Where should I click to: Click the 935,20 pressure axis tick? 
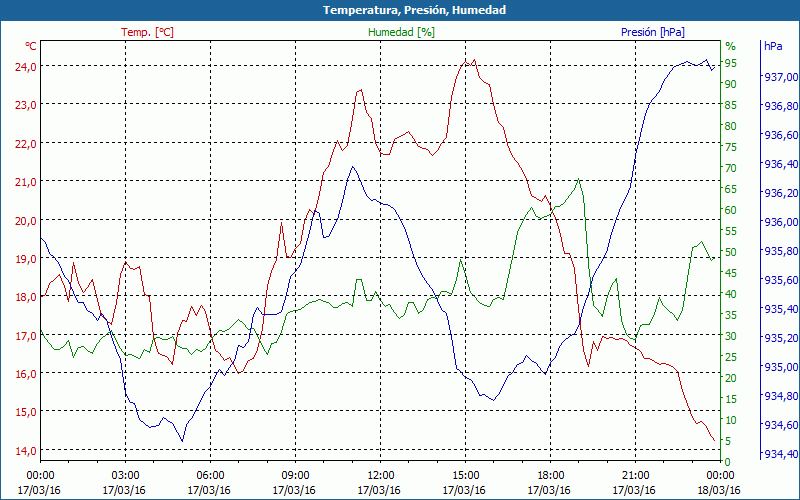pos(780,338)
